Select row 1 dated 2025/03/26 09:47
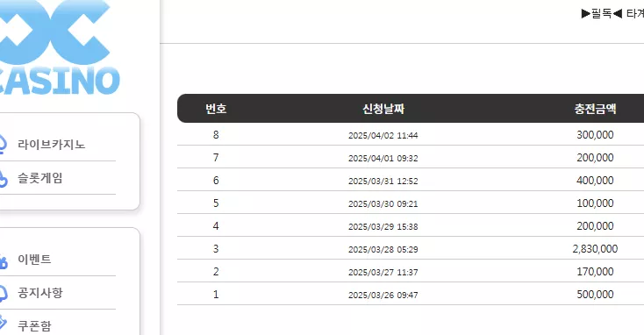 (x=411, y=294)
